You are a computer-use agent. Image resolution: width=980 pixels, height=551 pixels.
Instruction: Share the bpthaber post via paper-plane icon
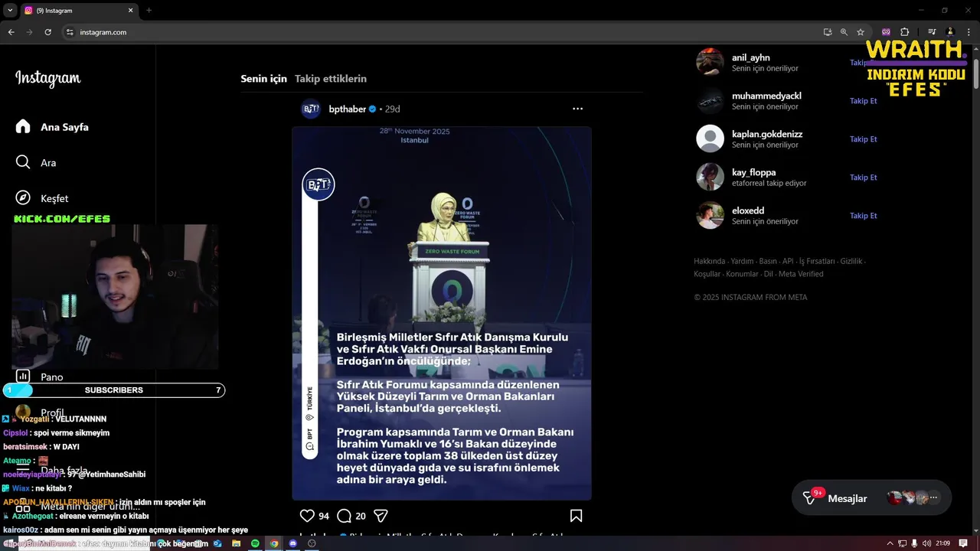[x=381, y=516]
